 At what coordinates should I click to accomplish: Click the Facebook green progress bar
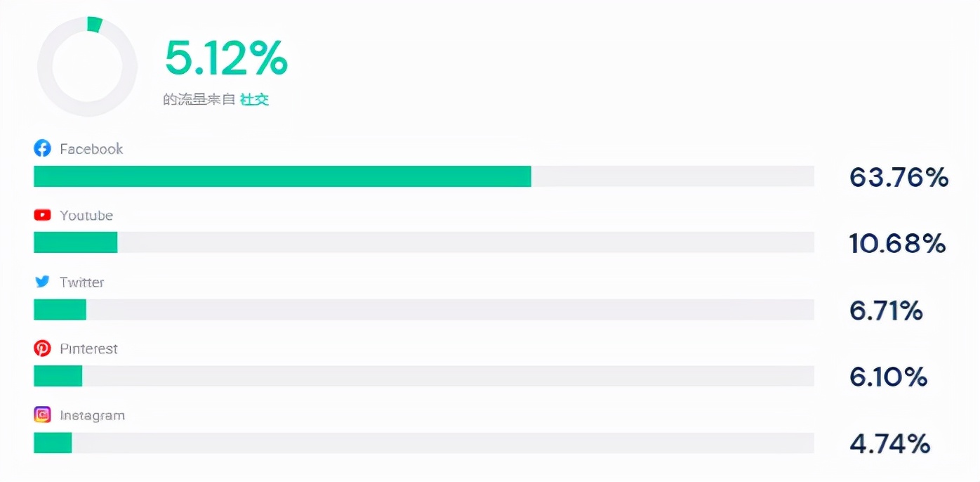coord(282,176)
